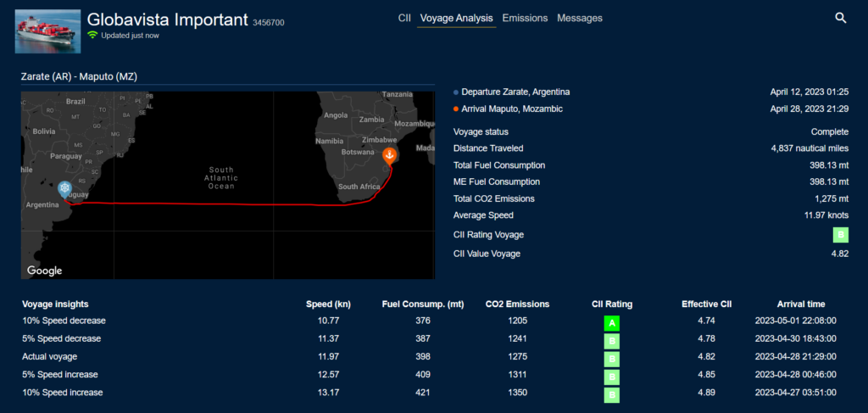Click the Fuel Consump. (mt) column header
The width and height of the screenshot is (868, 413).
pyautogui.click(x=423, y=304)
